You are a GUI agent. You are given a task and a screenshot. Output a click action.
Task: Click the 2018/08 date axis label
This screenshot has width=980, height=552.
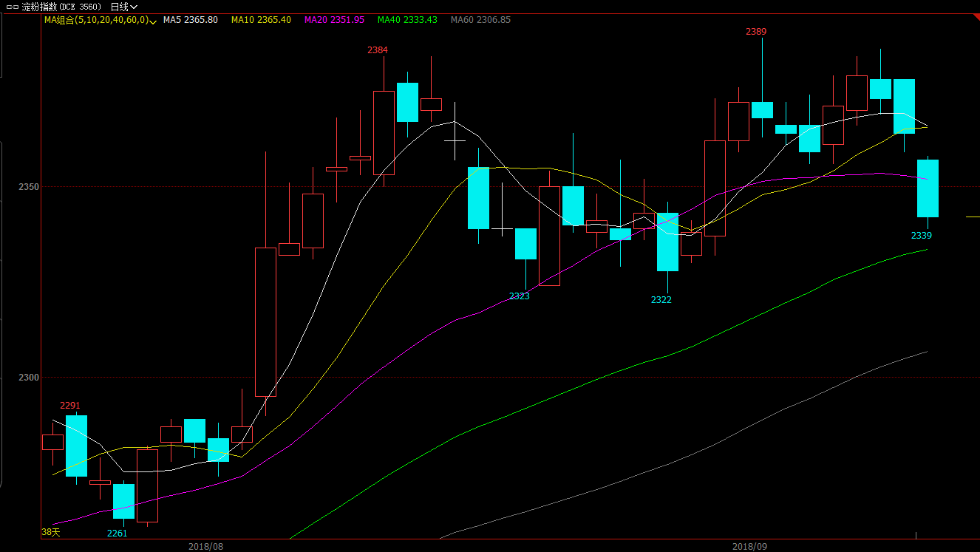205,547
